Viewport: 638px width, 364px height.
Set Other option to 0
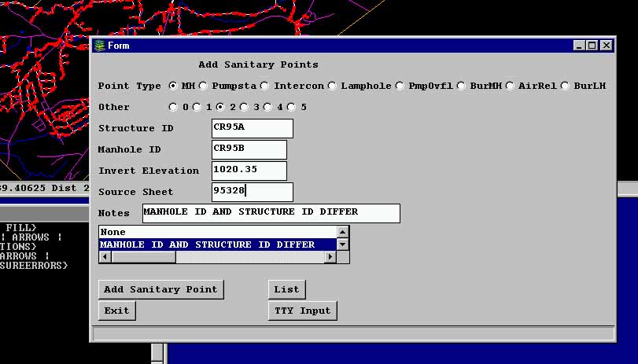click(173, 107)
